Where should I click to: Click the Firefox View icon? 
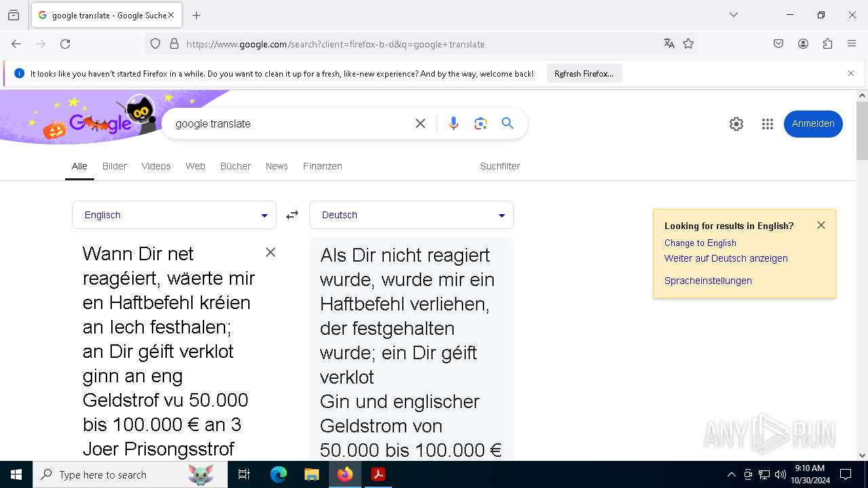[x=14, y=15]
